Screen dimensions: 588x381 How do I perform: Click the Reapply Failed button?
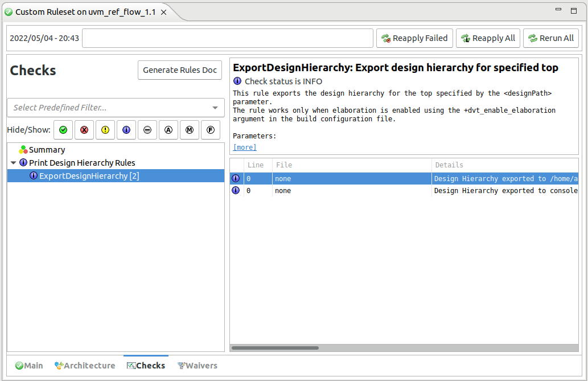(414, 38)
